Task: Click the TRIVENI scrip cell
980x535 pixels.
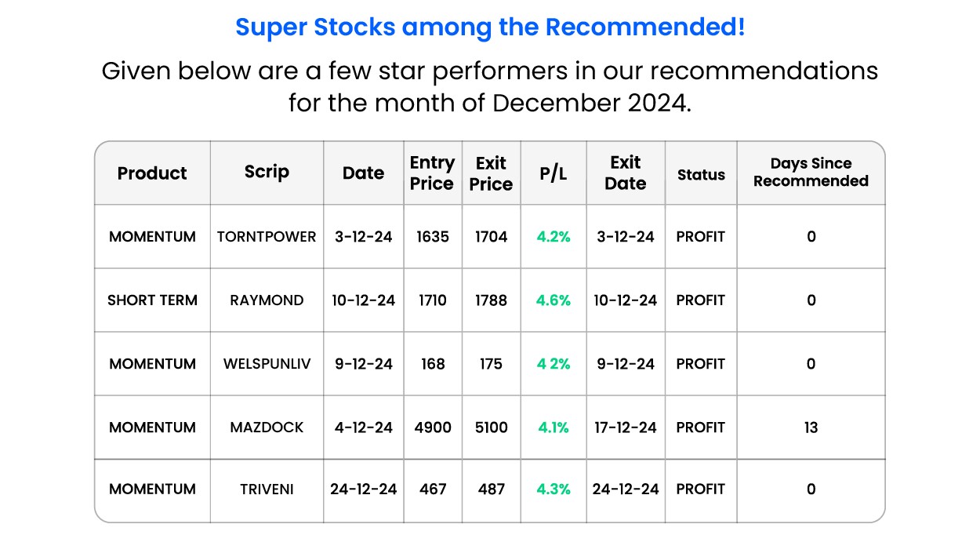Action: [267, 490]
